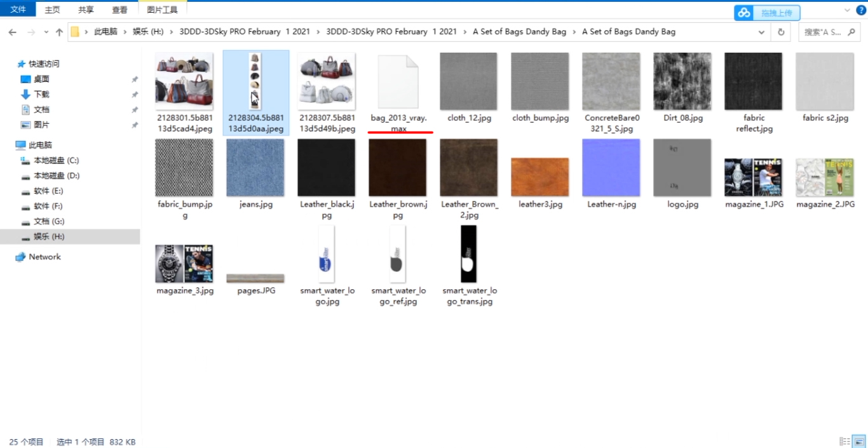This screenshot has height=448, width=868.
Task: Select magazine_2.JPG file
Action: click(x=825, y=177)
